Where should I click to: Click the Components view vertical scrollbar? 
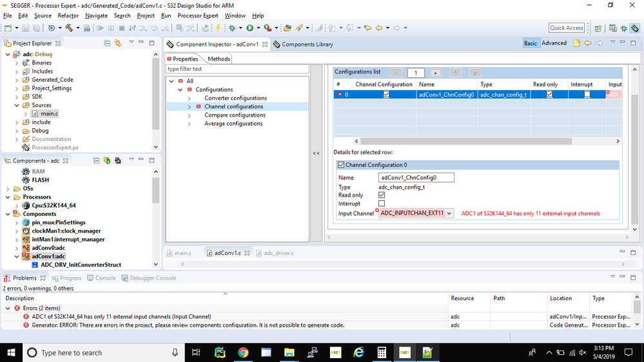tap(155, 191)
